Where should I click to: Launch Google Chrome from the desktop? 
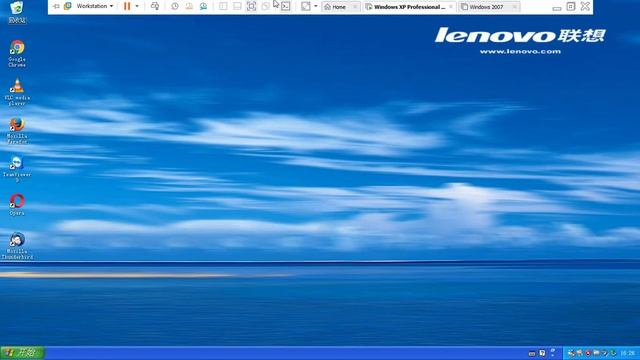[x=17, y=53]
